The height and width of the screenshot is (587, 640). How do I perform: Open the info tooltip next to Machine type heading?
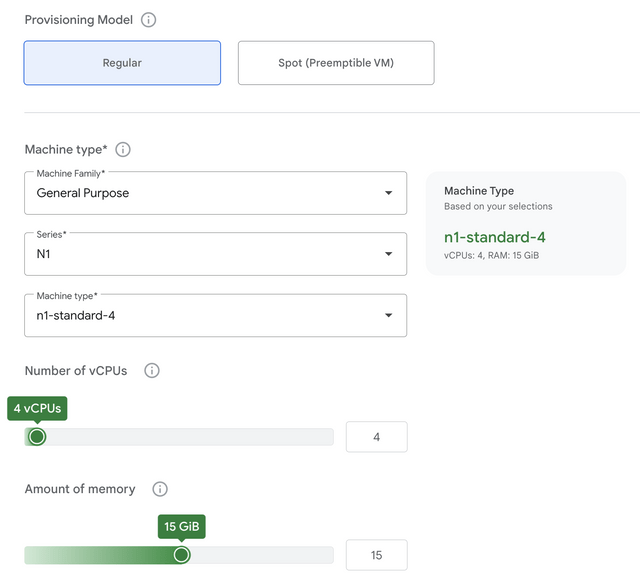[123, 150]
